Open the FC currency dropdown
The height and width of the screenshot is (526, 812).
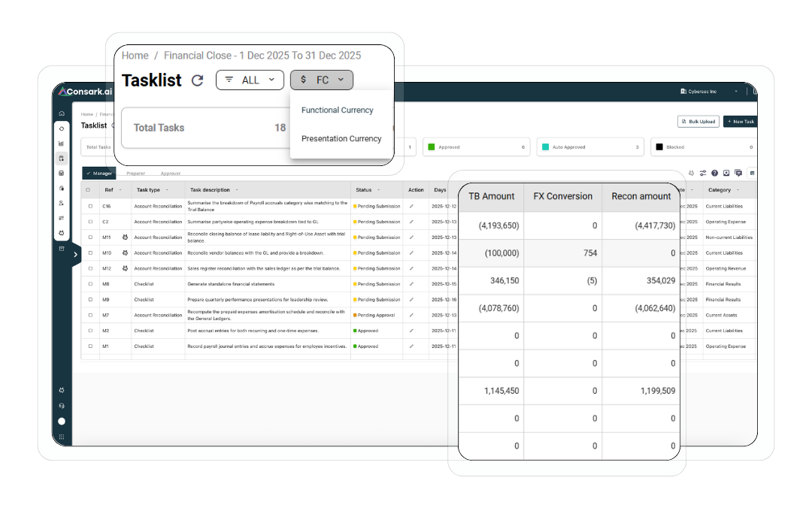tap(321, 80)
